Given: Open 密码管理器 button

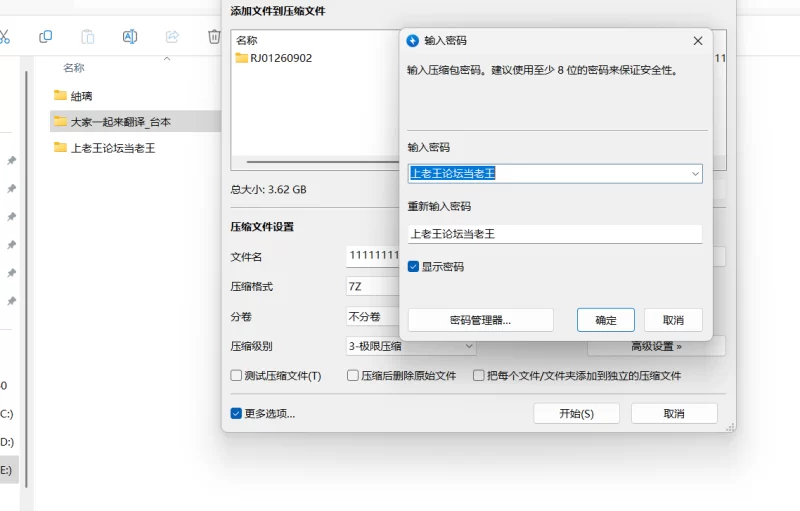Looking at the screenshot, I should pyautogui.click(x=480, y=320).
